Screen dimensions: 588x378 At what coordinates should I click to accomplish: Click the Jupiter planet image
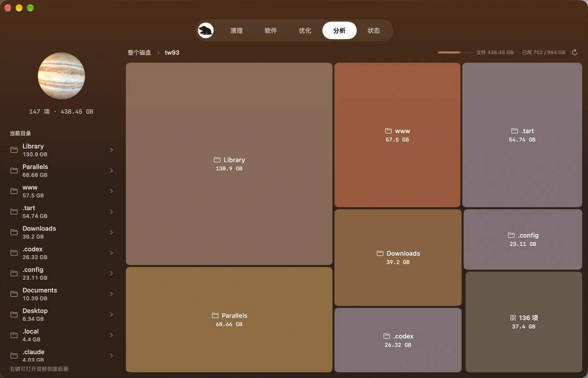62,76
